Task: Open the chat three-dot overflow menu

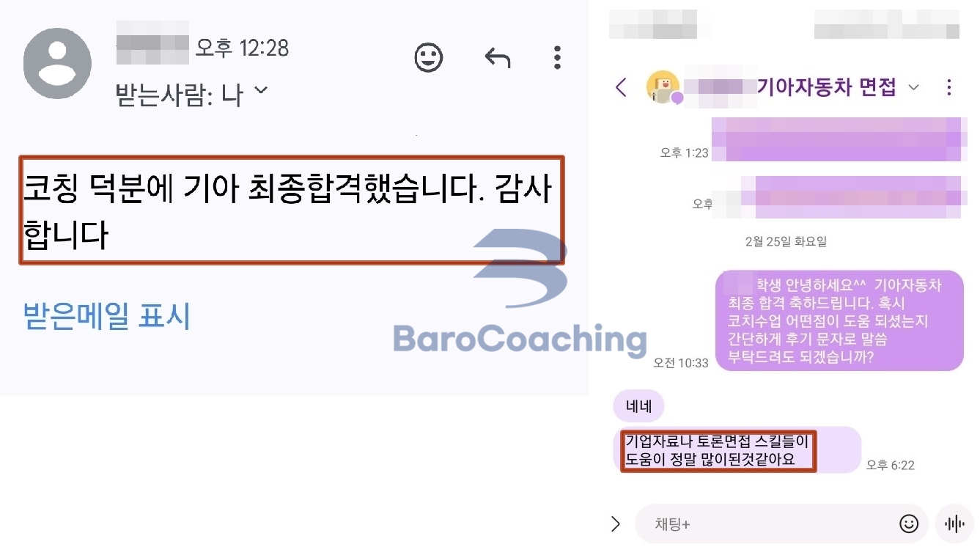Action: click(949, 88)
